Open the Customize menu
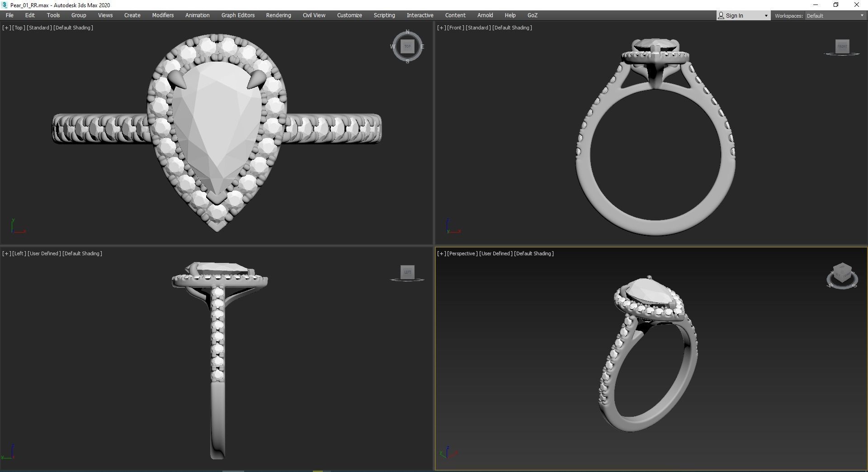This screenshot has height=472, width=868. click(x=349, y=15)
